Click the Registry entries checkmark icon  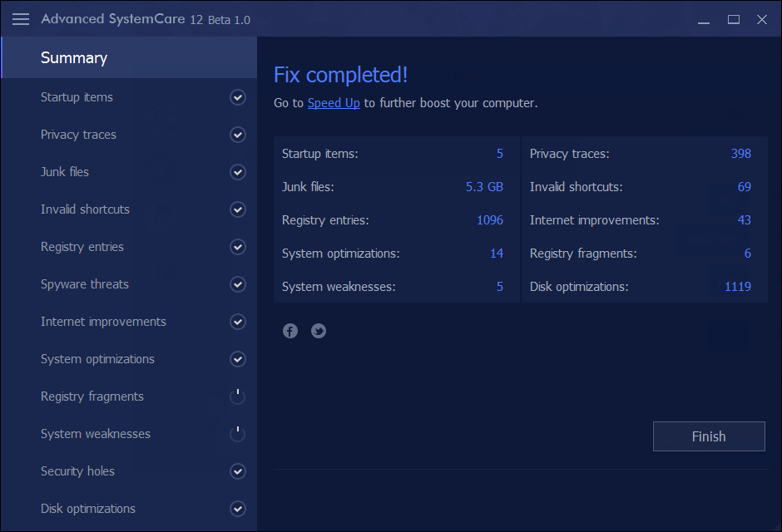tap(238, 247)
